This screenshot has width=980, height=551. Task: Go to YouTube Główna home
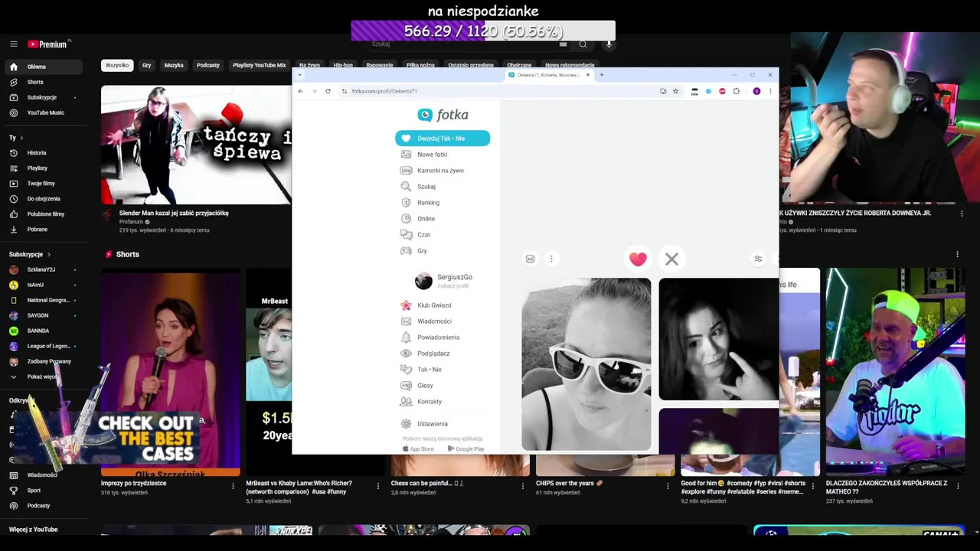pyautogui.click(x=44, y=67)
